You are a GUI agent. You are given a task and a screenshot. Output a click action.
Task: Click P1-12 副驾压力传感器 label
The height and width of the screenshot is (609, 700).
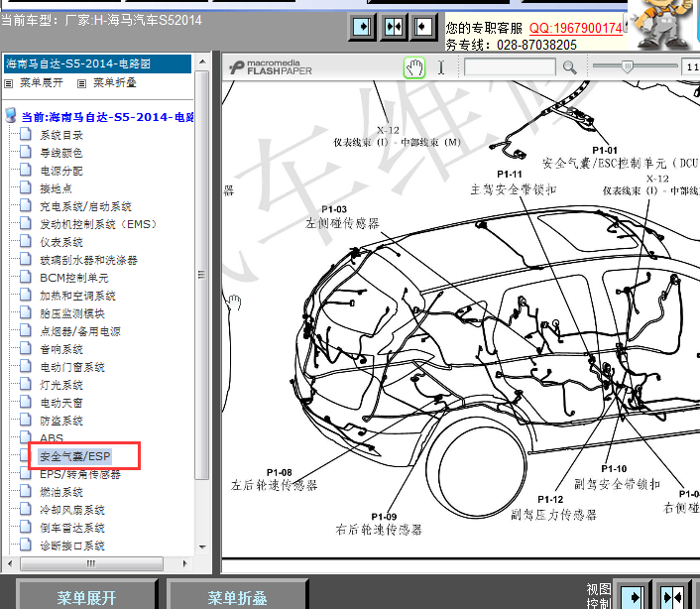(x=553, y=508)
